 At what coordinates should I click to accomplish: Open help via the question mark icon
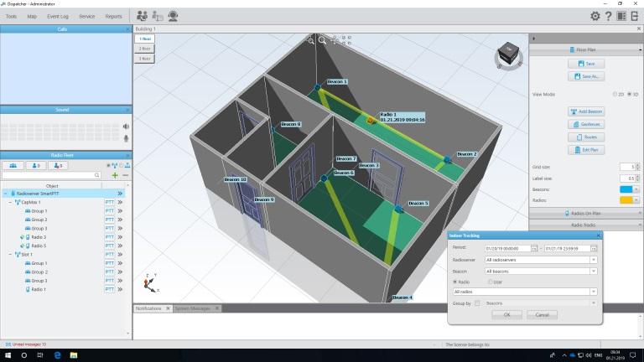point(608,16)
